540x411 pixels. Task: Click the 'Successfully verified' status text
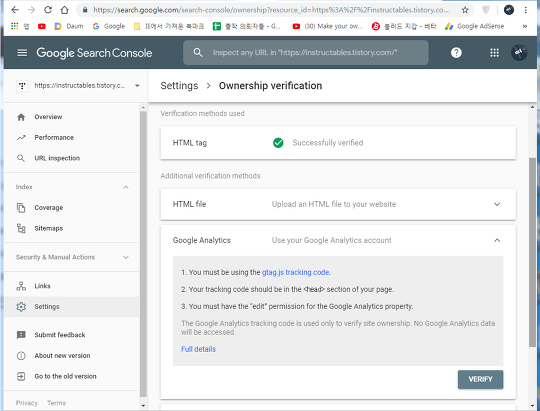328,143
